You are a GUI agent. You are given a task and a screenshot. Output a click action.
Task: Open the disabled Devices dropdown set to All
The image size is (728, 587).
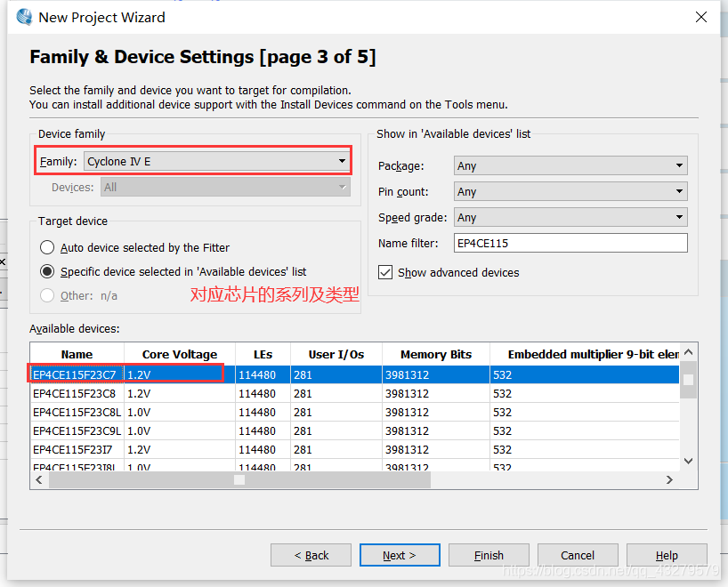[225, 187]
